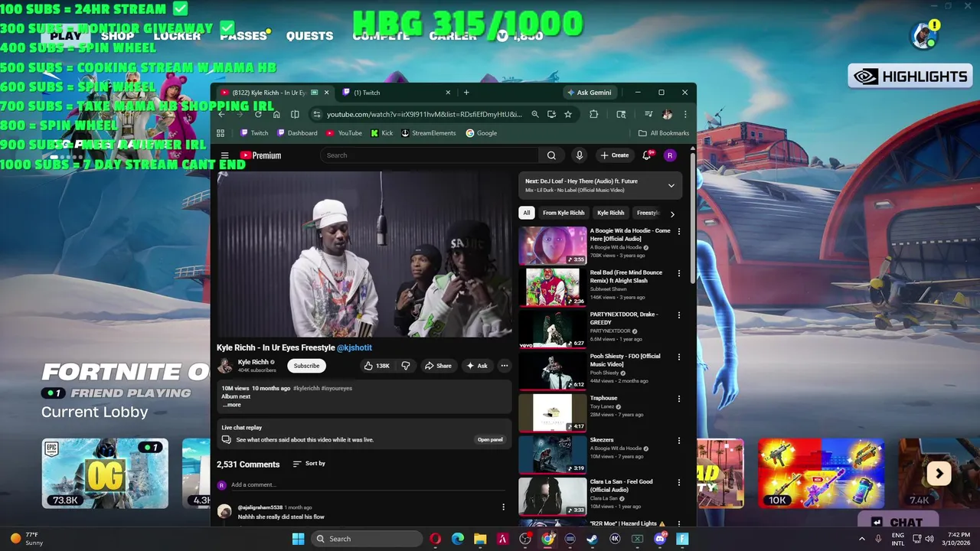
Task: Click Windows taskbar Search box
Action: (x=367, y=539)
